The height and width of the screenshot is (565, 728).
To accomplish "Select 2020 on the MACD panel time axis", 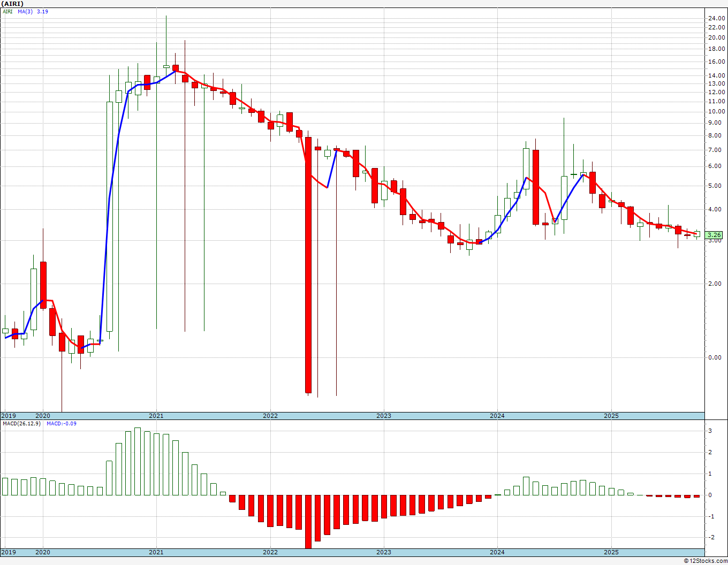I will click(x=43, y=552).
